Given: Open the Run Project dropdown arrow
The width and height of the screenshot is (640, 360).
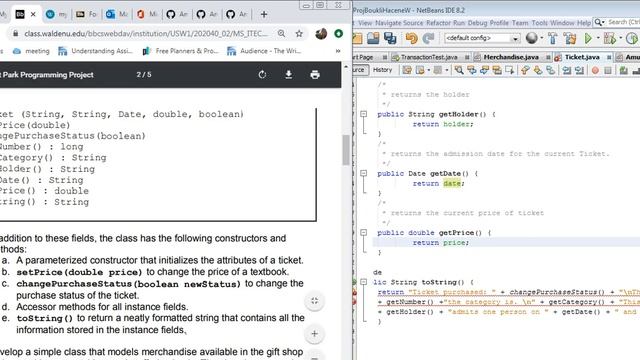Looking at the screenshot, I should pos(598,38).
